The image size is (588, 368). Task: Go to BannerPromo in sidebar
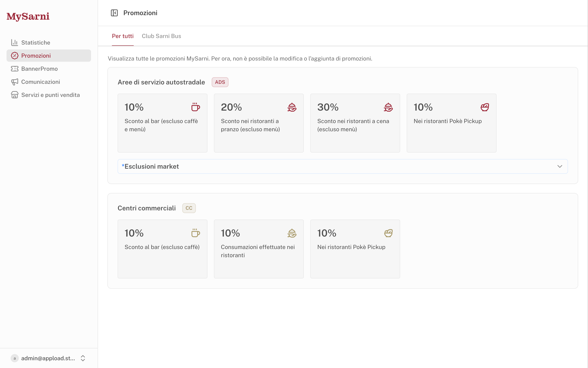click(x=49, y=69)
